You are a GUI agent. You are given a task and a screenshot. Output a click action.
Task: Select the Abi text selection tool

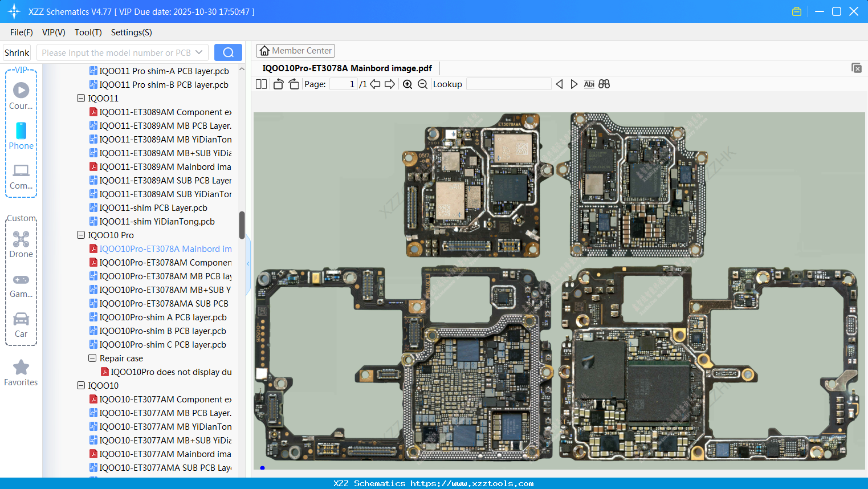(x=589, y=84)
